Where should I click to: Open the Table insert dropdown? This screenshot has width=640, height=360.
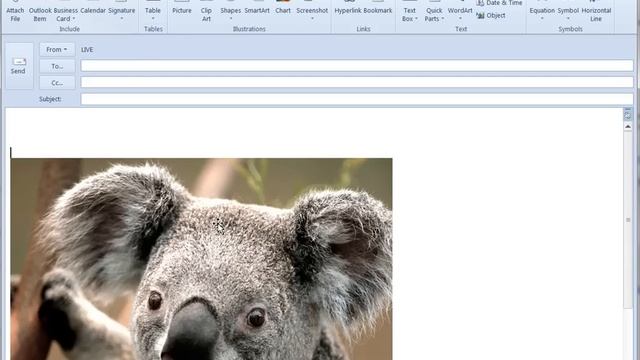click(153, 11)
